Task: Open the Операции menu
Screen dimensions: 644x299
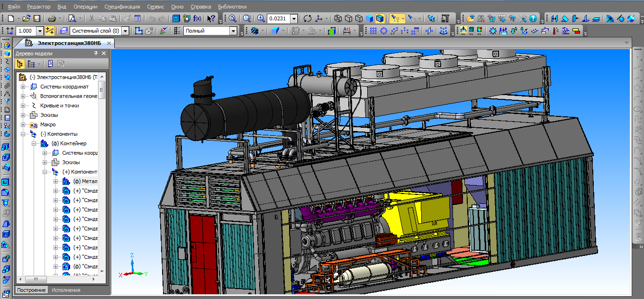Action: (86, 7)
